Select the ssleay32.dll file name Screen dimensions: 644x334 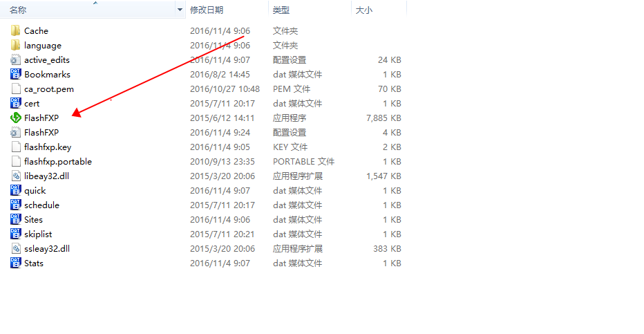tap(47, 249)
